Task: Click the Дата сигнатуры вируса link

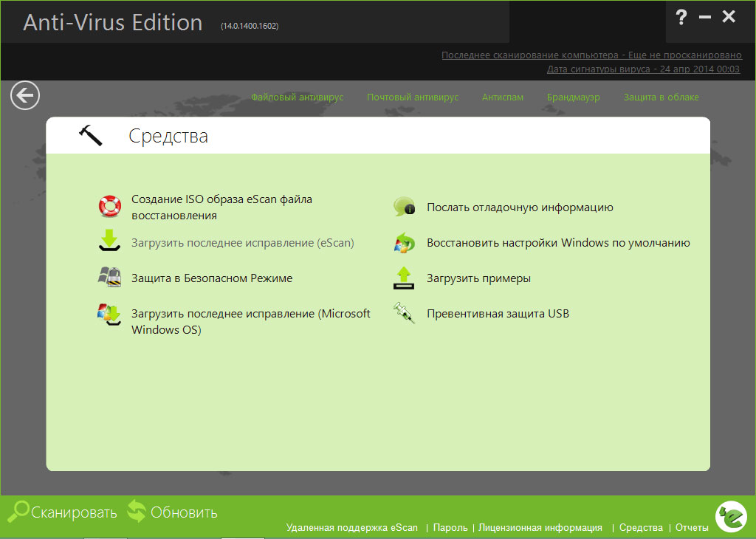Action: pyautogui.click(x=643, y=69)
